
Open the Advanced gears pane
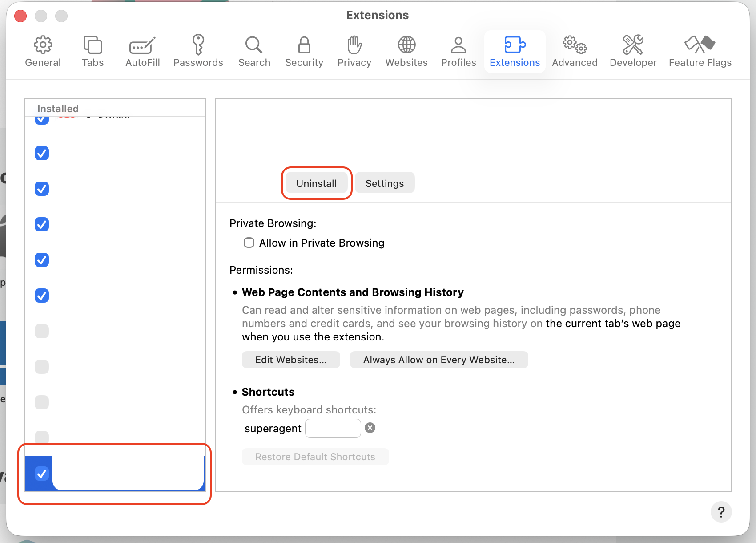coord(575,51)
